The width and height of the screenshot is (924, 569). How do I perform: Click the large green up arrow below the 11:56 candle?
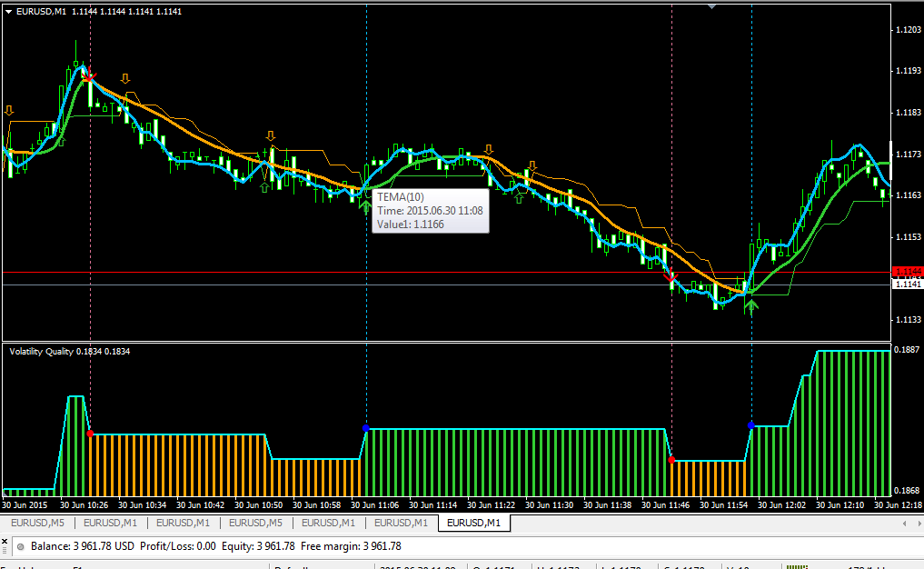point(751,304)
